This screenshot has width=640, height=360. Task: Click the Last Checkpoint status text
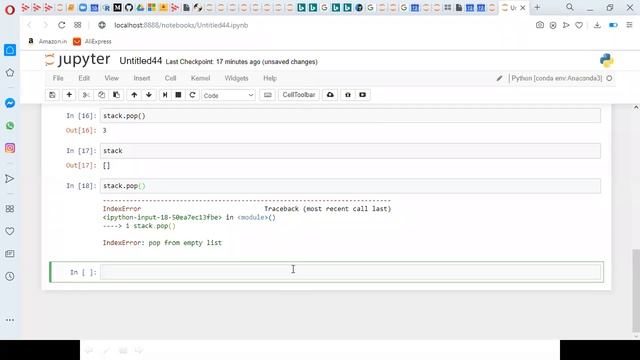pos(241,62)
